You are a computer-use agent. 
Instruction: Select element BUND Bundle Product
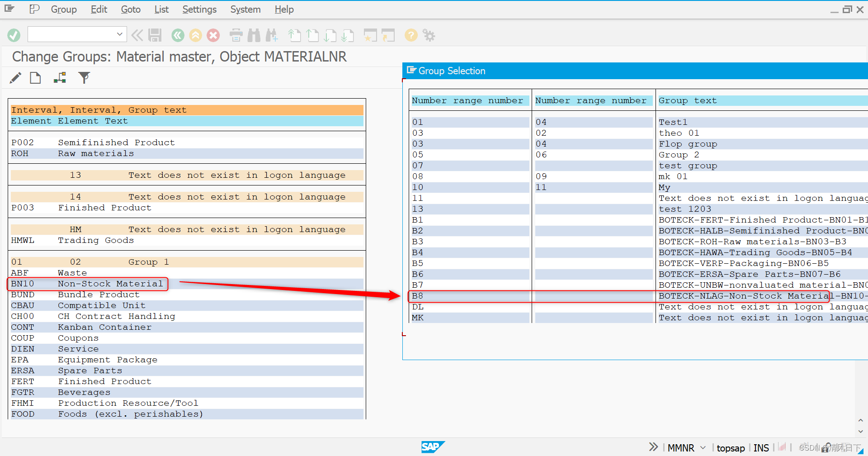(187, 294)
